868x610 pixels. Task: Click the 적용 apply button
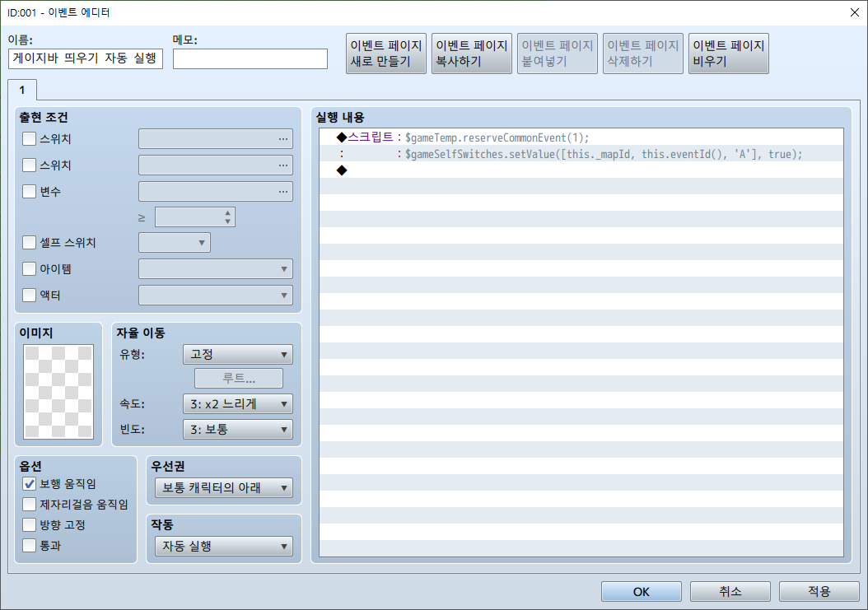coord(819,592)
